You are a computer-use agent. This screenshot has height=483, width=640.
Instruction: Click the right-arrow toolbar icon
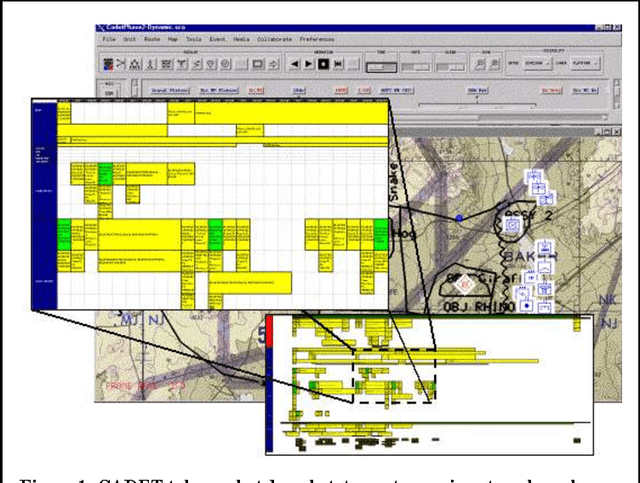pos(273,64)
